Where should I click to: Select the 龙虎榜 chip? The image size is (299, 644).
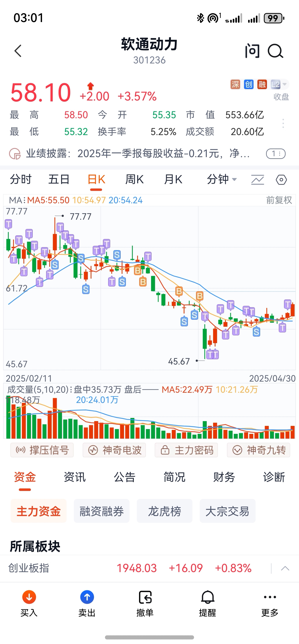[x=164, y=511]
